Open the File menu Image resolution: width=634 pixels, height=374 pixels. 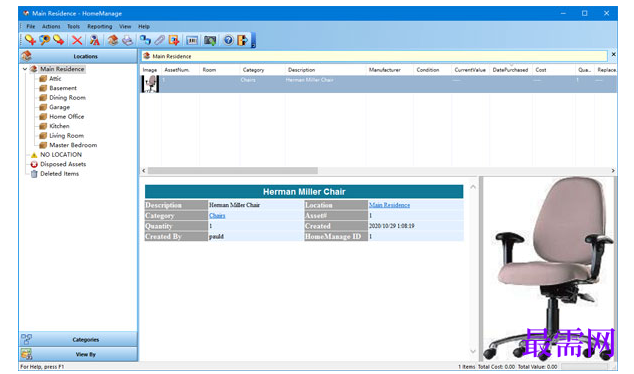tap(31, 26)
